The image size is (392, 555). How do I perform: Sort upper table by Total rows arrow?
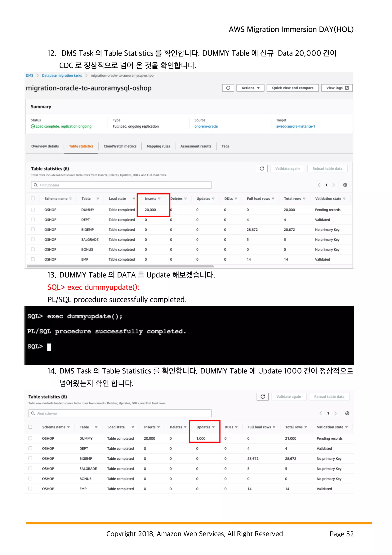[x=304, y=199]
